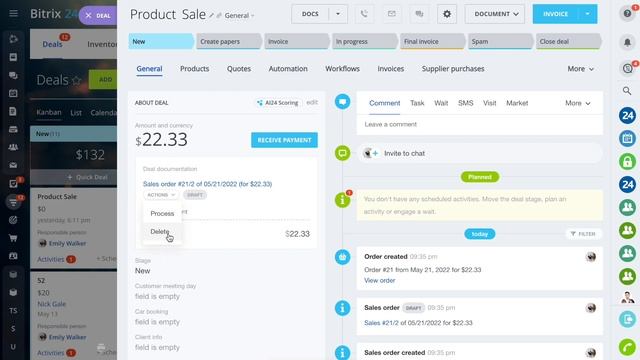Click the View order link
The width and height of the screenshot is (640, 360).
pyautogui.click(x=380, y=280)
